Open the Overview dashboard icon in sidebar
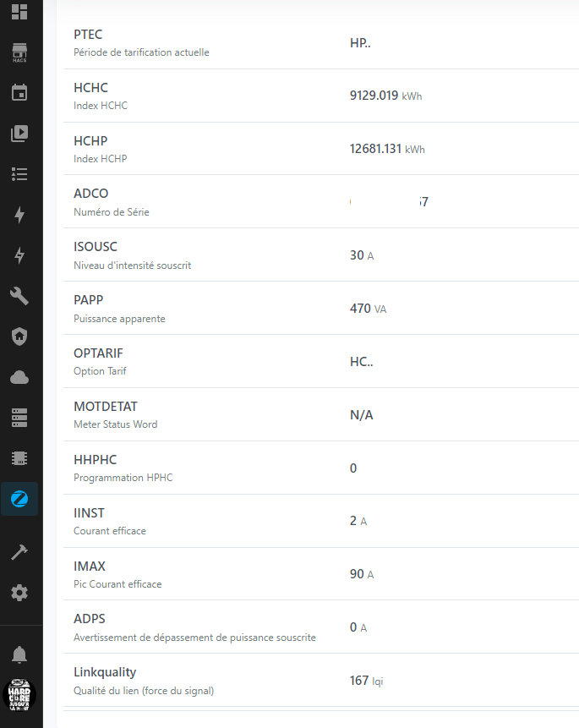 click(x=19, y=12)
